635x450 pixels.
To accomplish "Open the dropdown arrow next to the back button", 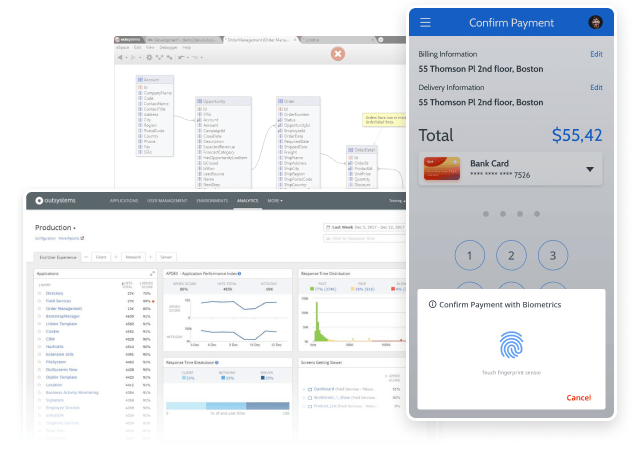I will (x=126, y=58).
